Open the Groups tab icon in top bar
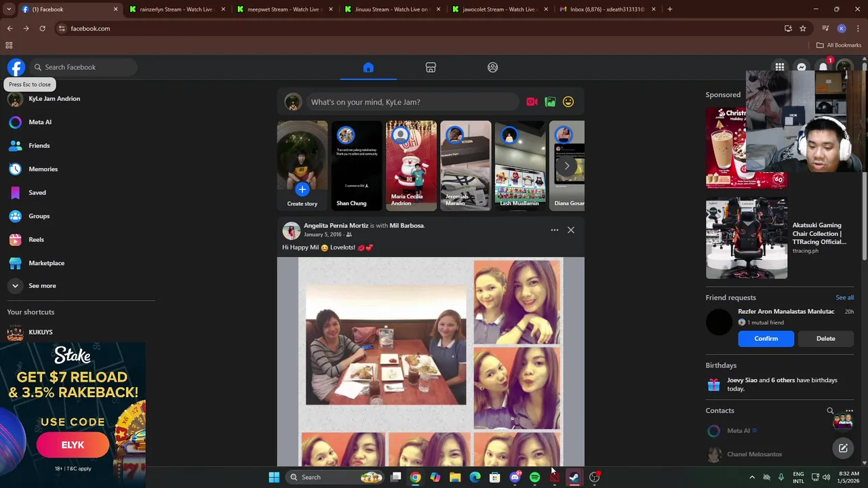 tap(493, 67)
